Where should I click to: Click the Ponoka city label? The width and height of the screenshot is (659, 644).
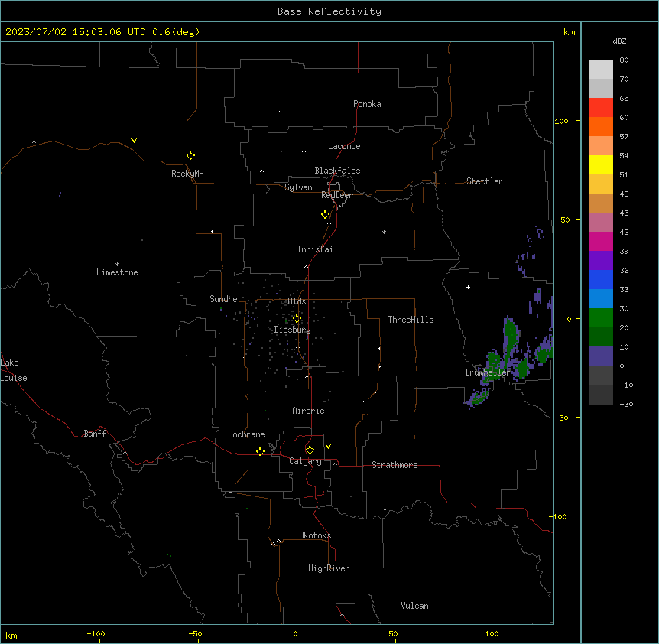pyautogui.click(x=367, y=104)
